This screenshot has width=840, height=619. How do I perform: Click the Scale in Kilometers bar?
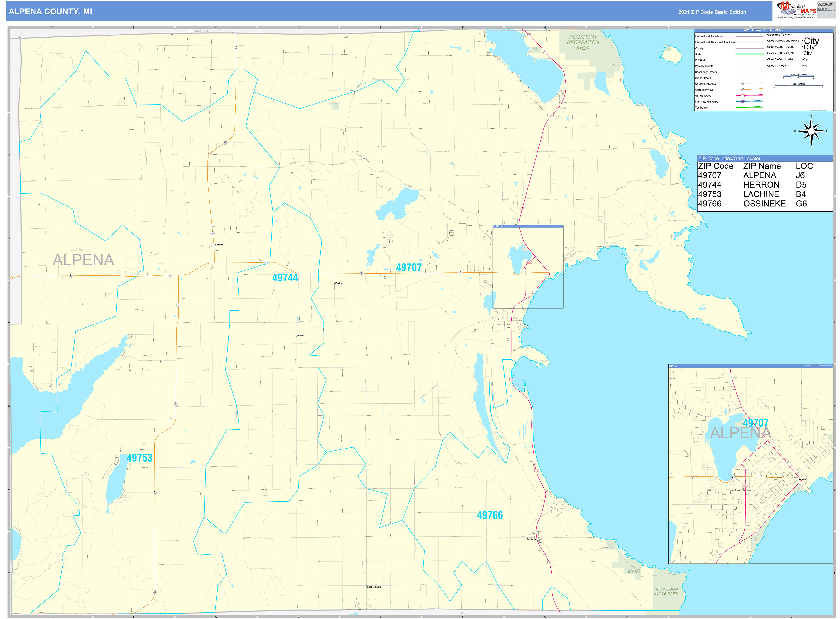[799, 76]
